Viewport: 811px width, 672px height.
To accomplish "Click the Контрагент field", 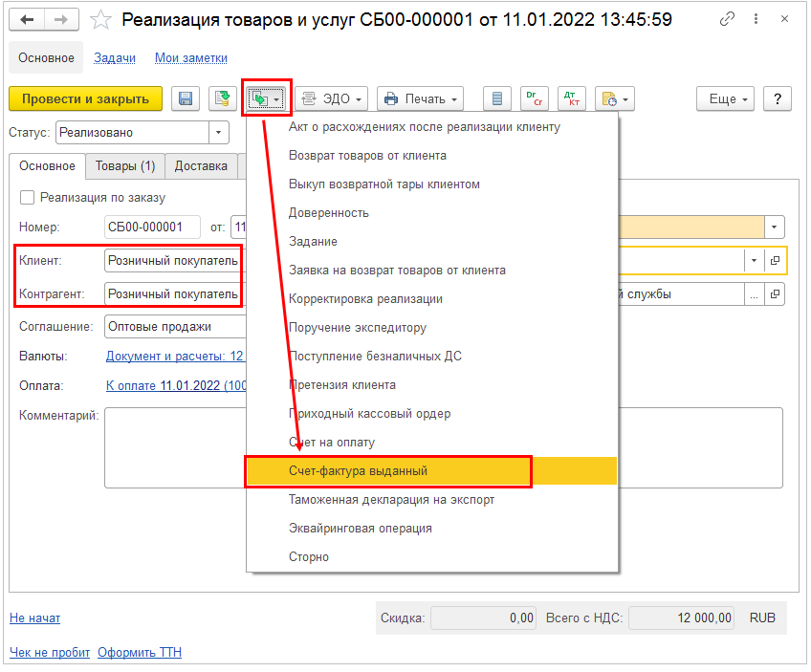I will (x=174, y=294).
